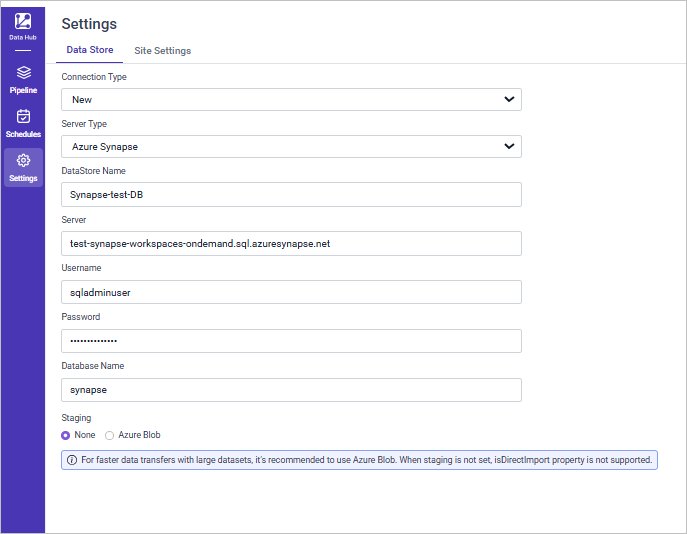Select the Azure Blob staging option
The width and height of the screenshot is (687, 534).
110,435
